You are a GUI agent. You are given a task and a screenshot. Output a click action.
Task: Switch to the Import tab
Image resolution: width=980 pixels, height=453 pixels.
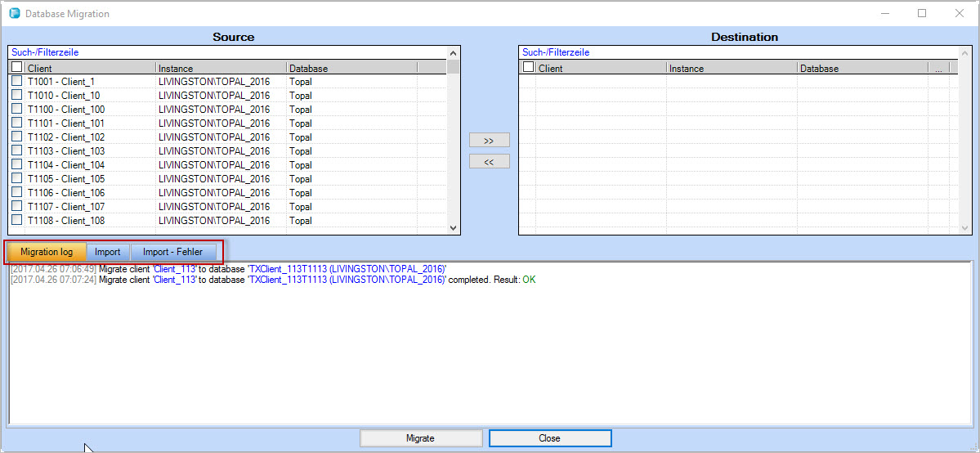(x=107, y=252)
